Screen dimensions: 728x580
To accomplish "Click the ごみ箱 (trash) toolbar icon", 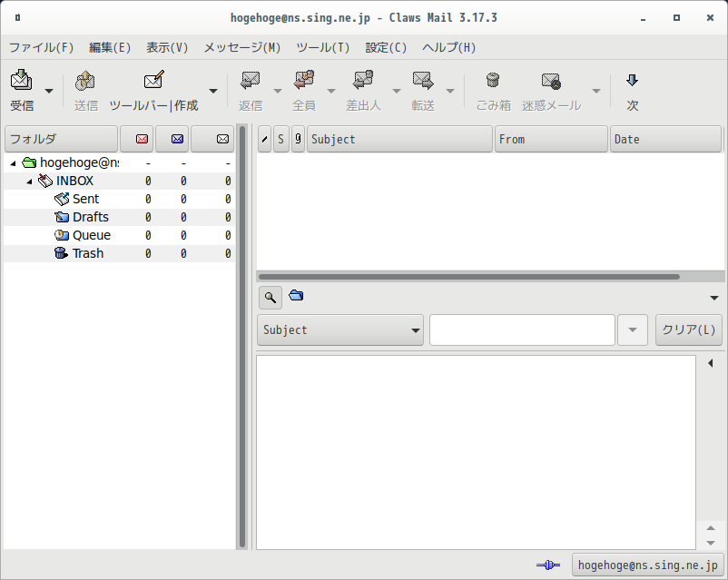I will (493, 81).
